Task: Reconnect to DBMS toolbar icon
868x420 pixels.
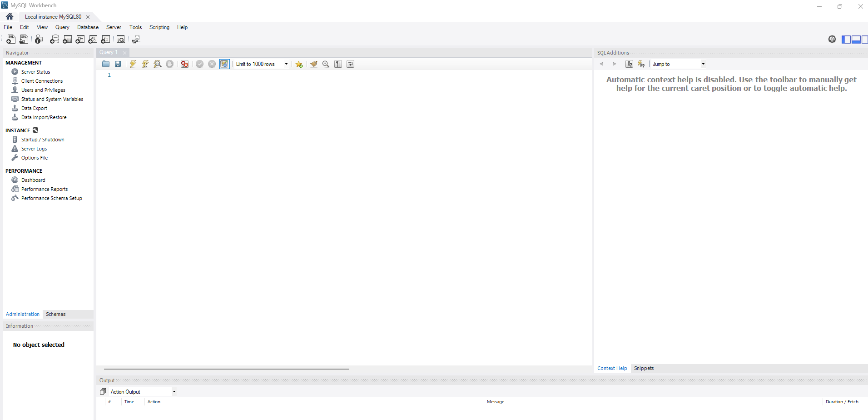Action: (x=136, y=40)
